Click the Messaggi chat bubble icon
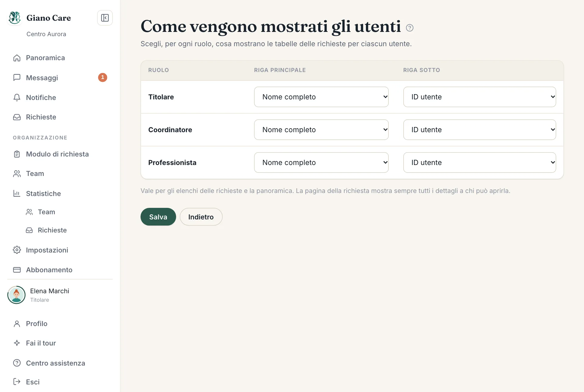 pos(17,77)
